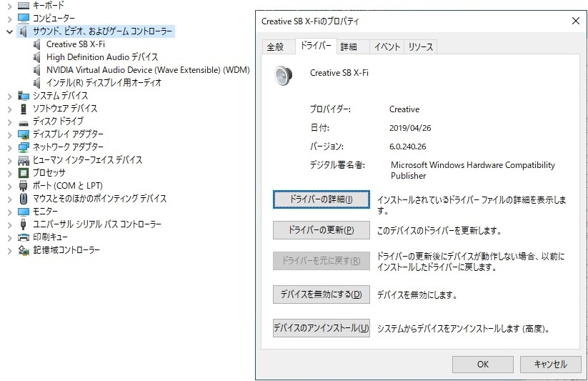Expand the ポート (COM と LPT) node

(9, 186)
